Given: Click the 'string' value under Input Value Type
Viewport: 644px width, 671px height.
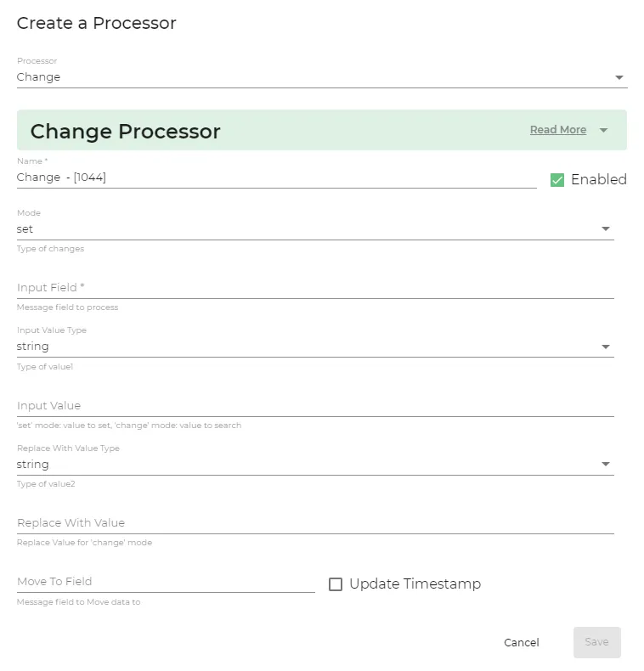Looking at the screenshot, I should tap(32, 347).
